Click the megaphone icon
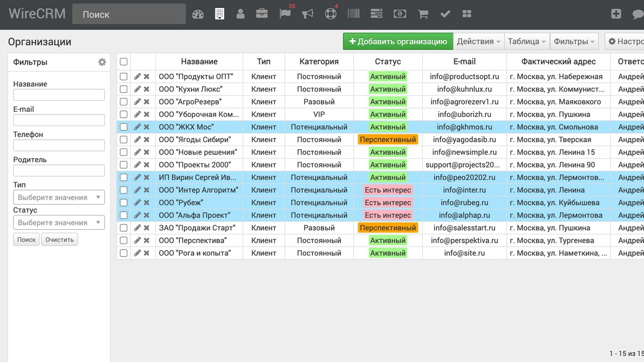The width and height of the screenshot is (644, 362). pyautogui.click(x=308, y=14)
